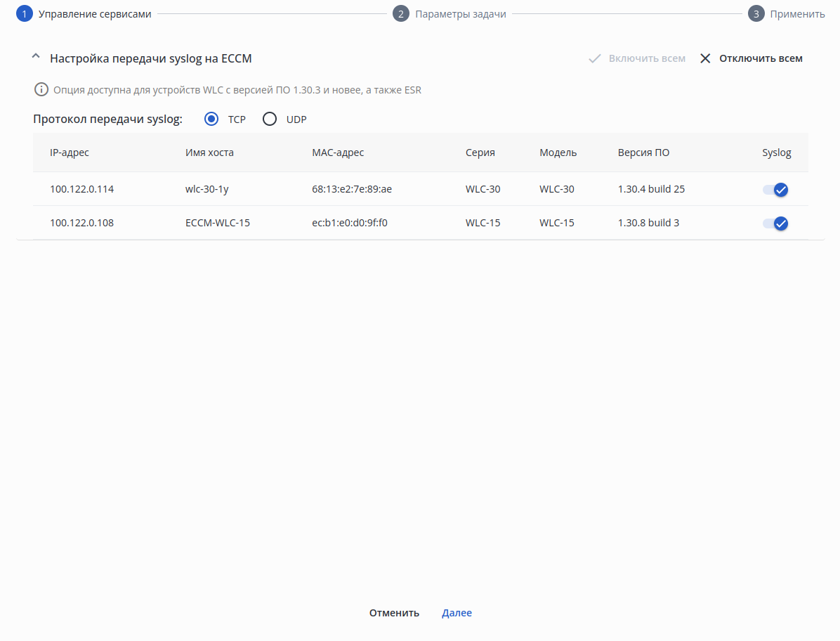Click the checkmark icon next to Включить всем
This screenshot has width=840, height=641.
point(595,58)
